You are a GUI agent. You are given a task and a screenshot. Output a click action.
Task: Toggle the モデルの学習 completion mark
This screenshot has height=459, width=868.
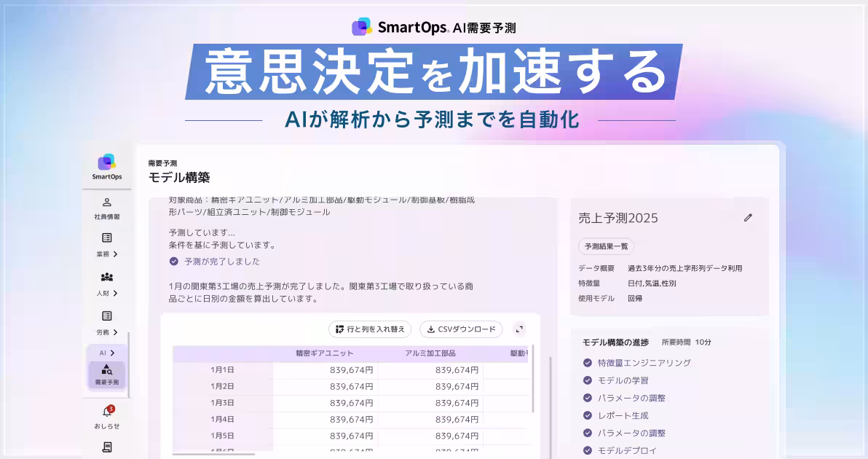coord(587,380)
